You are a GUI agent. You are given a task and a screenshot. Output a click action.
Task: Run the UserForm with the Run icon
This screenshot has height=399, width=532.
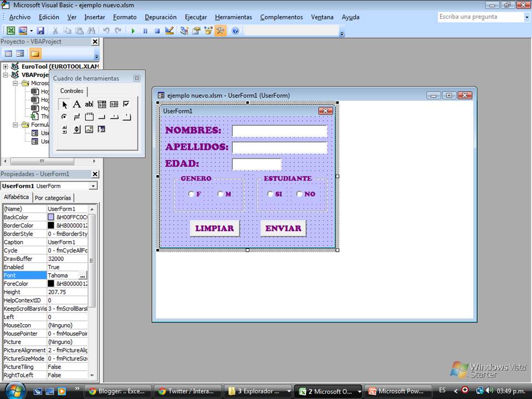[x=133, y=30]
